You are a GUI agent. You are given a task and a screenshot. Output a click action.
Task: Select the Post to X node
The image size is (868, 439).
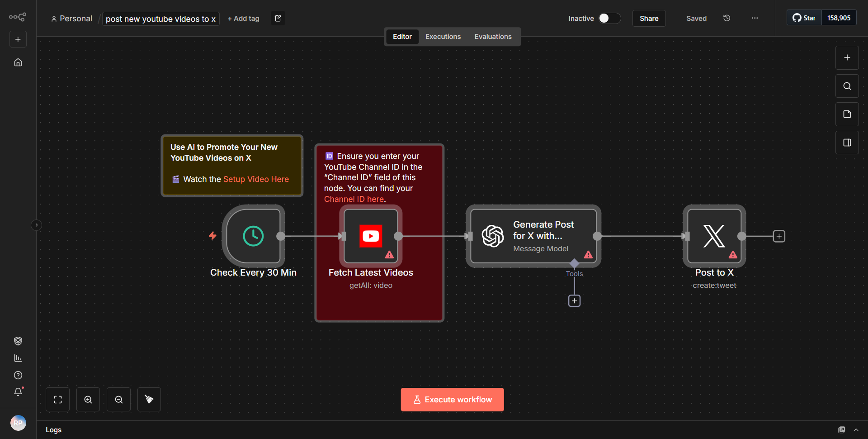pos(714,236)
